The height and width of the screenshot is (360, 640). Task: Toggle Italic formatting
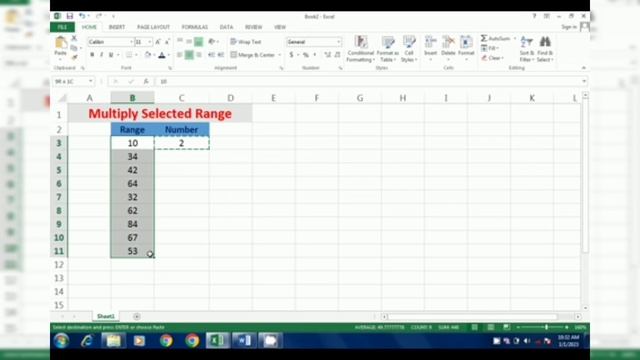(101, 55)
